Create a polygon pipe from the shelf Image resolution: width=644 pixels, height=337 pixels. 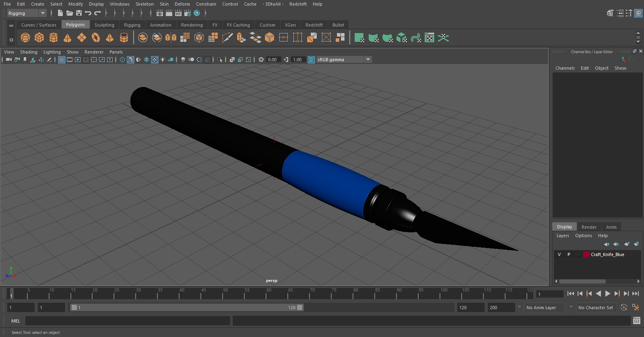pos(124,38)
